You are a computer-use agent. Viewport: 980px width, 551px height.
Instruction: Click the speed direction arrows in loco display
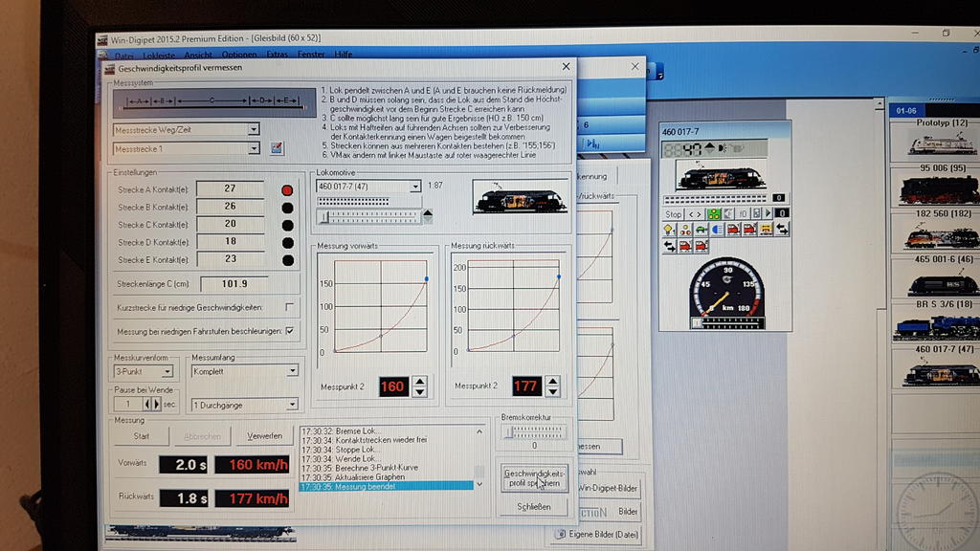click(709, 148)
